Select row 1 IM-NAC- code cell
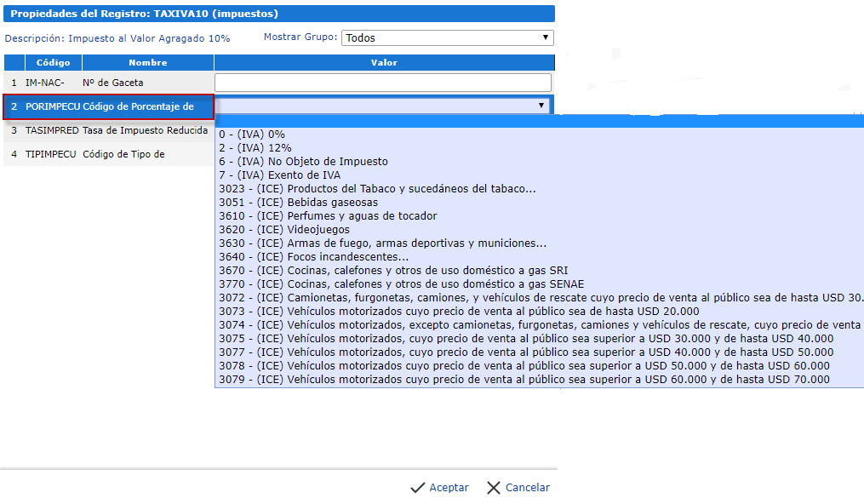 coord(44,83)
